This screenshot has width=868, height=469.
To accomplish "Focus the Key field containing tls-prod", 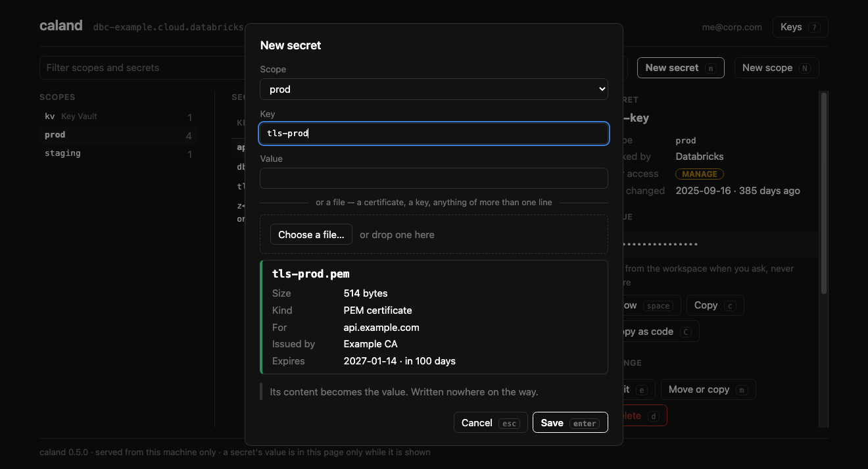I will coord(434,134).
